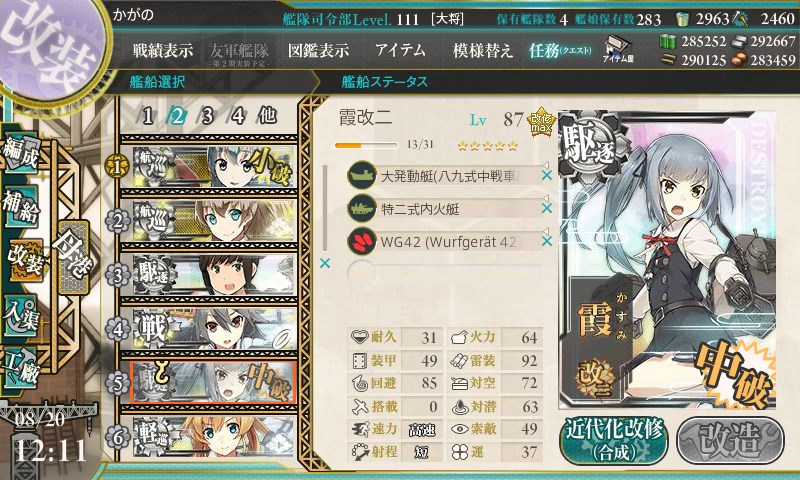Open the 工廠 factory sidebar icon
800x480 pixels.
[x=21, y=367]
